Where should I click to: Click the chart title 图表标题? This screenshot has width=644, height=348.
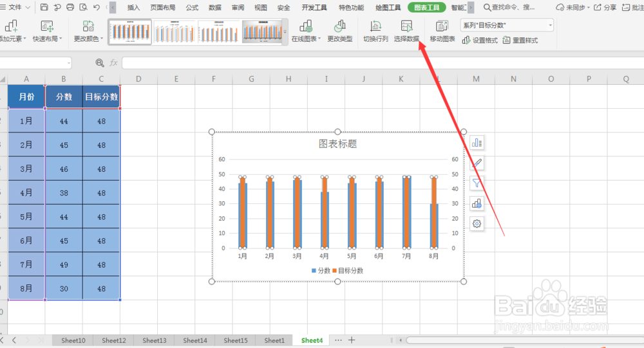pos(337,144)
